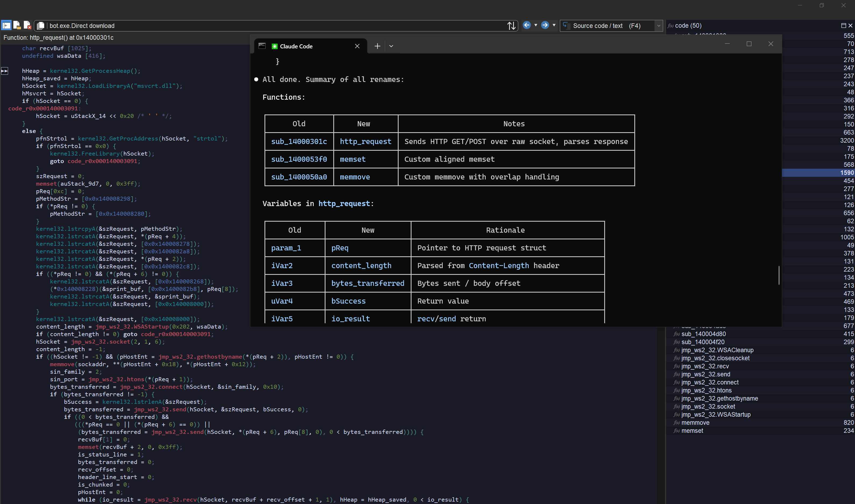Detach the code panel with the window icon
The image size is (855, 504).
coord(843,26)
